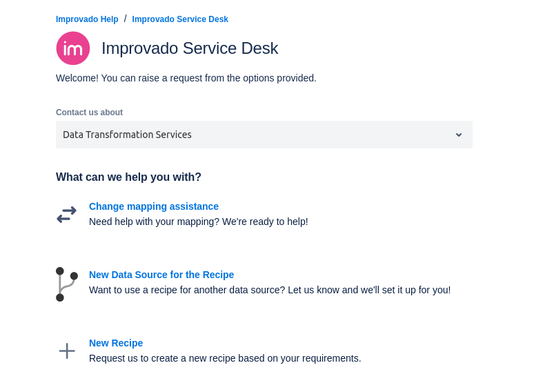The image size is (543, 392).
Task: Click the Improvado Service Desk heading
Action: pyautogui.click(x=190, y=48)
